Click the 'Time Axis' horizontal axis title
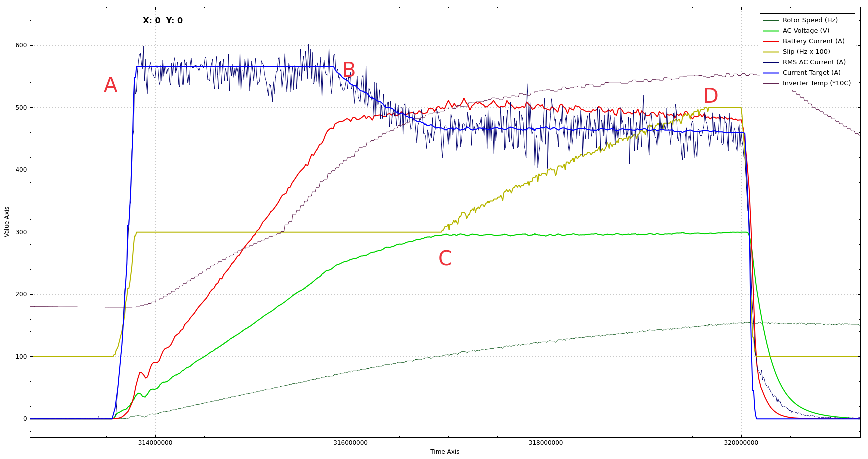The width and height of the screenshot is (868, 459). (x=445, y=452)
